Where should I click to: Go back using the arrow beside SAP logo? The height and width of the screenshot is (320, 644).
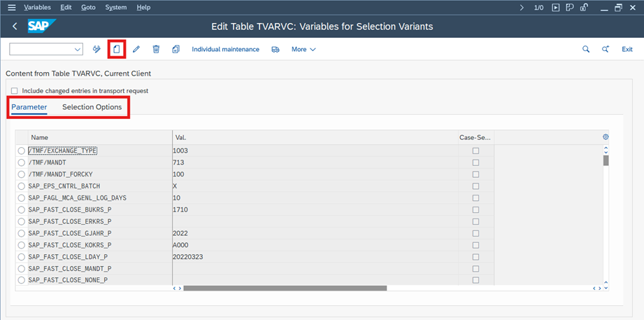pos(15,27)
